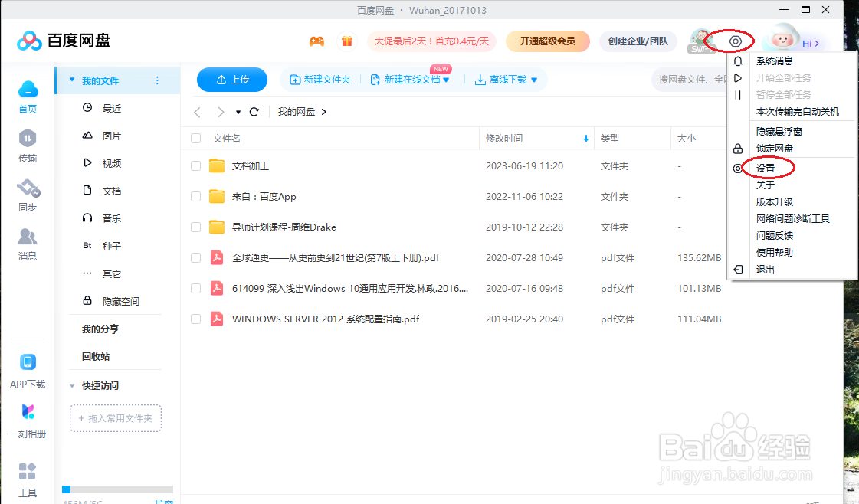859x504 pixels.
Task: Click the storage usage progress bar
Action: click(x=118, y=489)
